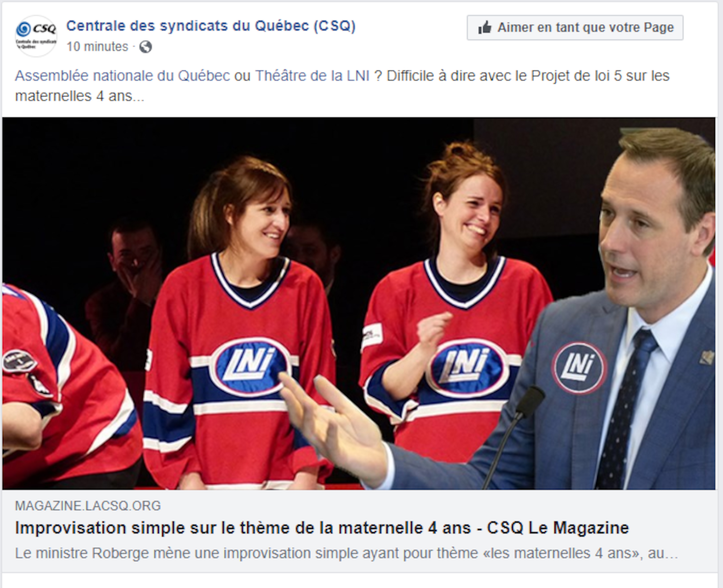Click the '10 minutes' post timestamp
This screenshot has height=588, width=723.
pos(97,46)
